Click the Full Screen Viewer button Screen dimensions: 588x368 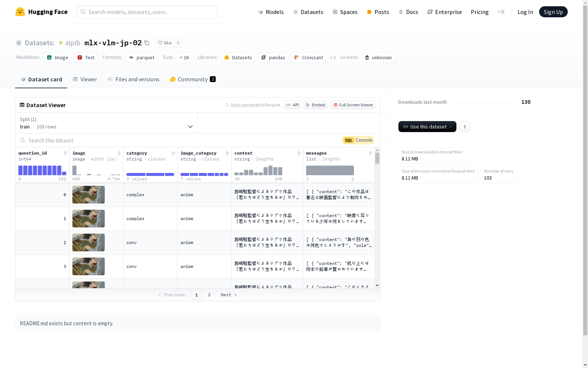tap(353, 105)
